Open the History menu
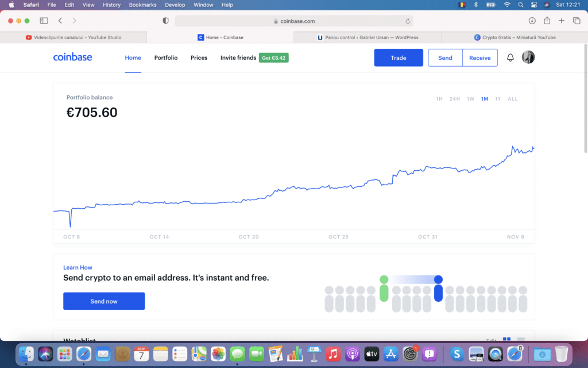588x368 pixels. point(112,5)
